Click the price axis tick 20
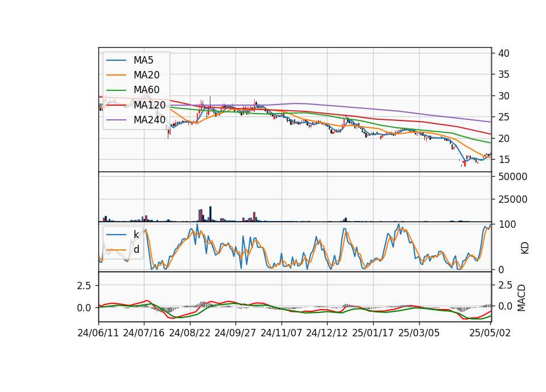The width and height of the screenshot is (546, 392). tap(503, 139)
